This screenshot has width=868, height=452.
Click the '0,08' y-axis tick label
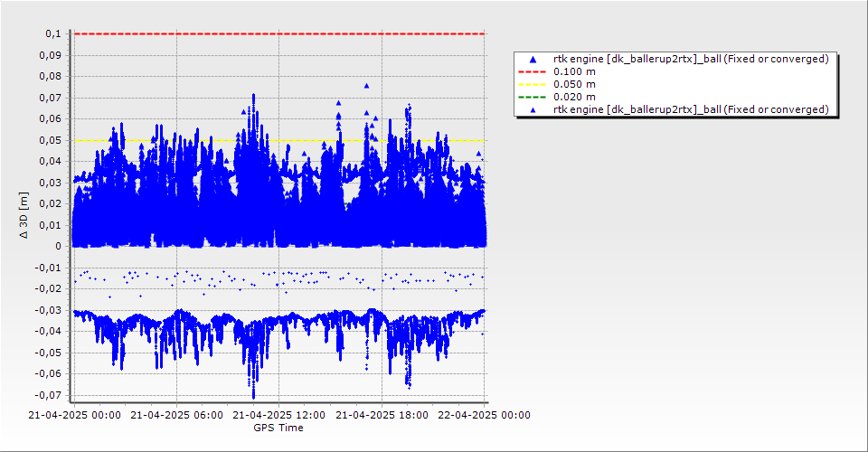51,76
